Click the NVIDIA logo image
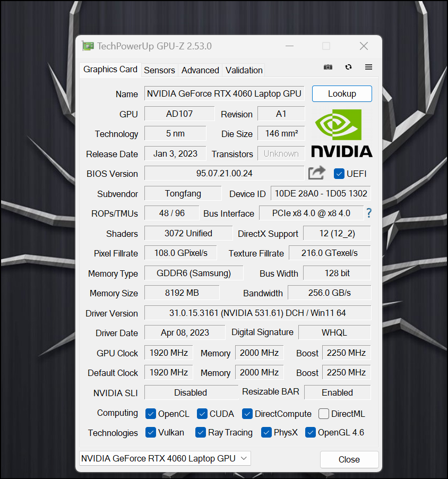Screen dimensions: 448x479 (x=342, y=133)
